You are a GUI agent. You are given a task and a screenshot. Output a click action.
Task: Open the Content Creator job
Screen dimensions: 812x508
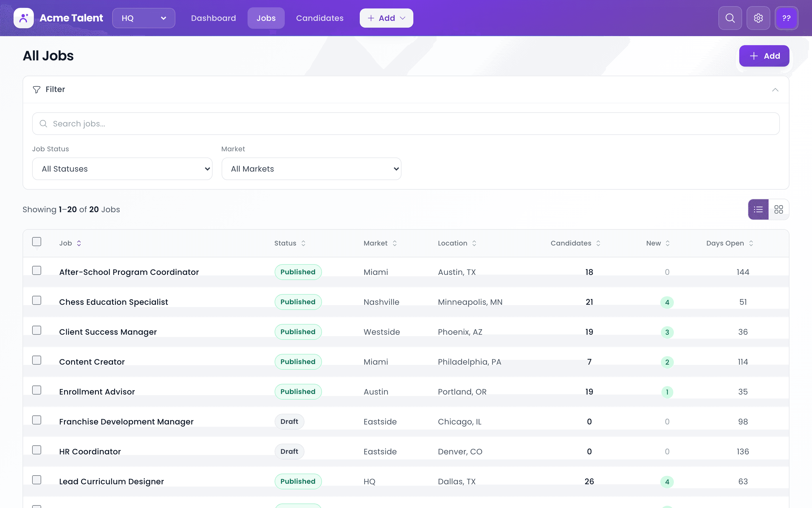click(92, 362)
